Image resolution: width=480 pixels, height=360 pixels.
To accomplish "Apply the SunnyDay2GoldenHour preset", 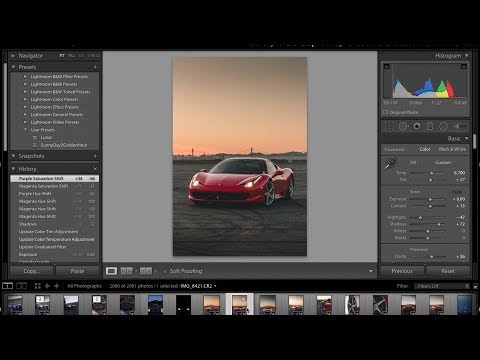I will 64,145.
